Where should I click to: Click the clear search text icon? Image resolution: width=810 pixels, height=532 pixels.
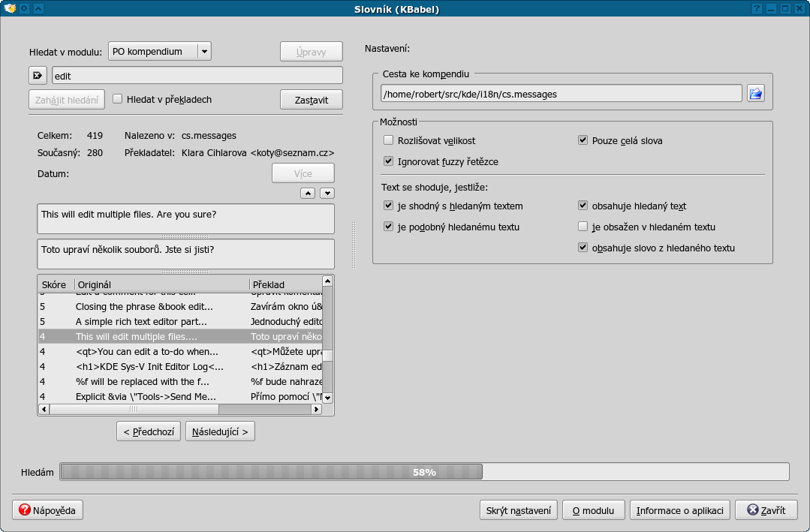tap(38, 75)
